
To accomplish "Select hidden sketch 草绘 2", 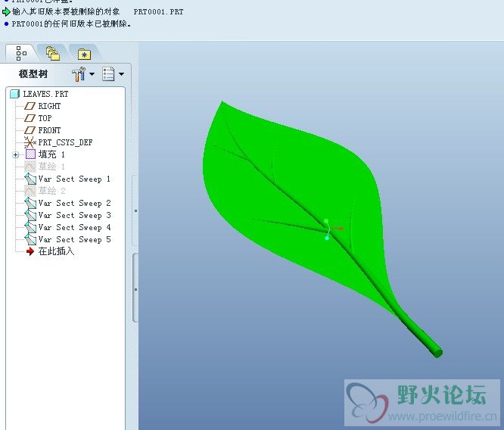I will click(51, 191).
